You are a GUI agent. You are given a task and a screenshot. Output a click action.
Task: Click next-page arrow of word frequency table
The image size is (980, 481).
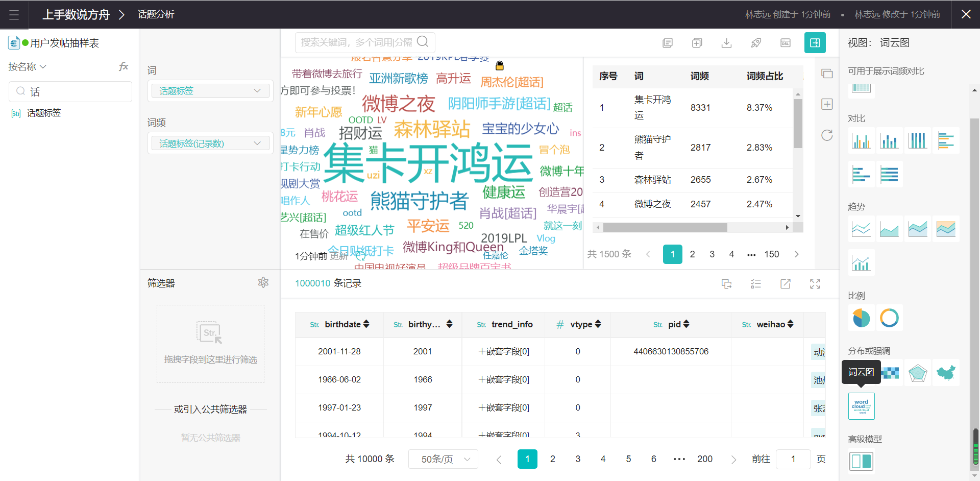(x=796, y=254)
